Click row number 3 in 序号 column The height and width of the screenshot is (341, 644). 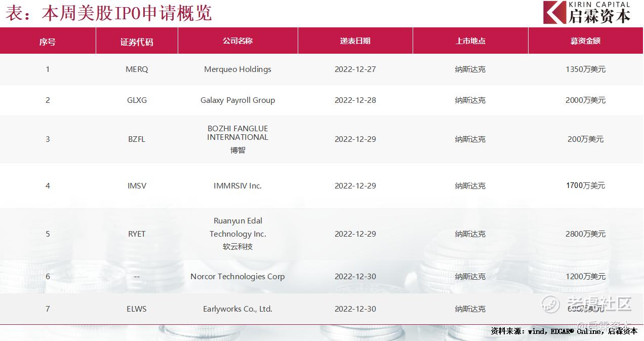[x=48, y=139]
